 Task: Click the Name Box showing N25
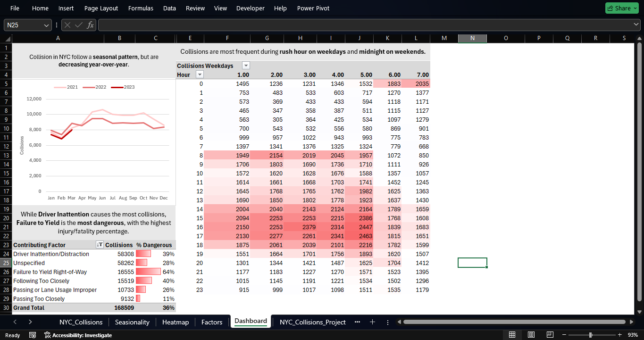pos(23,25)
